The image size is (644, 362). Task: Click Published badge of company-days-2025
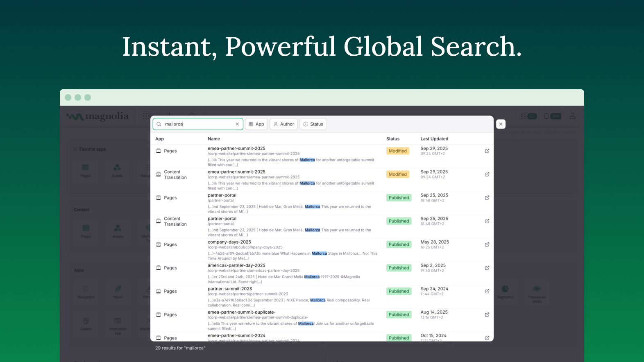pos(399,244)
